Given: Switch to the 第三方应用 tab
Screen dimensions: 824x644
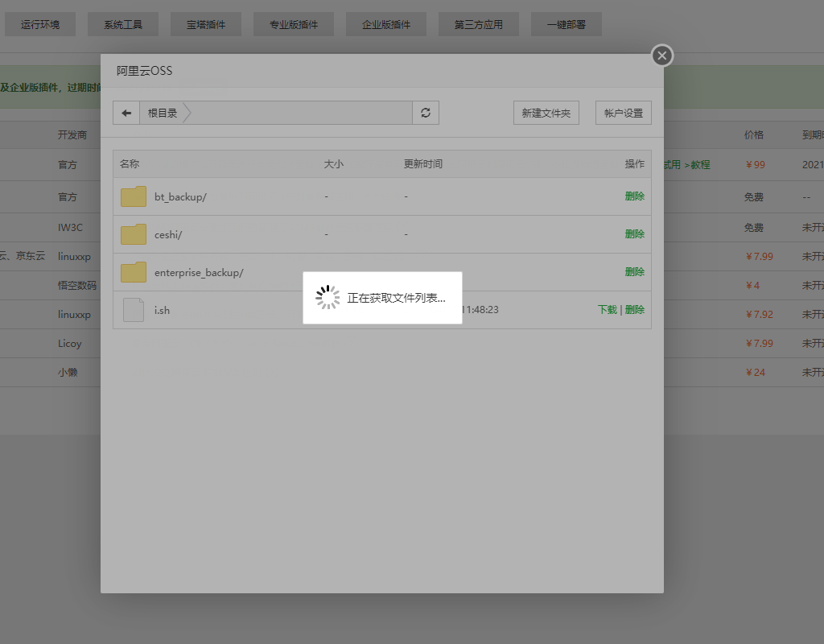Looking at the screenshot, I should coord(479,25).
